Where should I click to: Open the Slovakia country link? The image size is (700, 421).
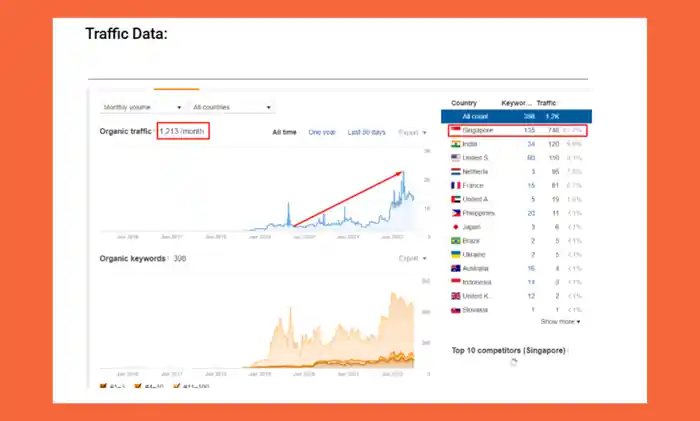[475, 310]
